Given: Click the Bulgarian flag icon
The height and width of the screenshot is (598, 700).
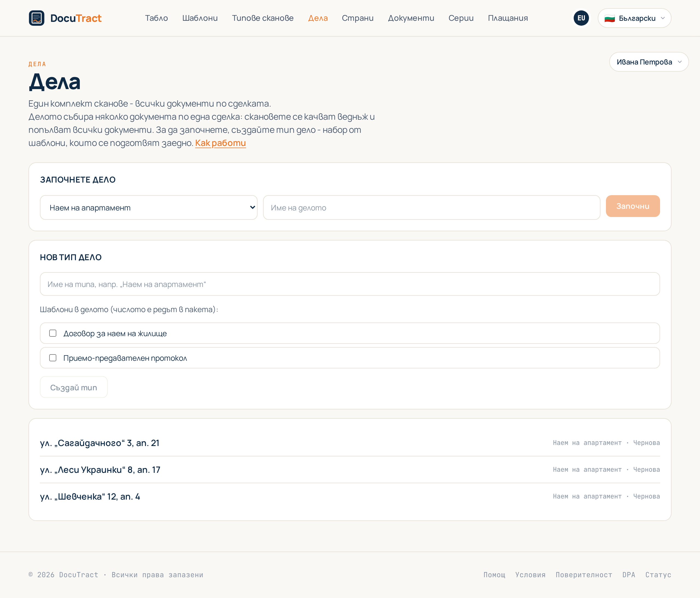Looking at the screenshot, I should point(609,18).
